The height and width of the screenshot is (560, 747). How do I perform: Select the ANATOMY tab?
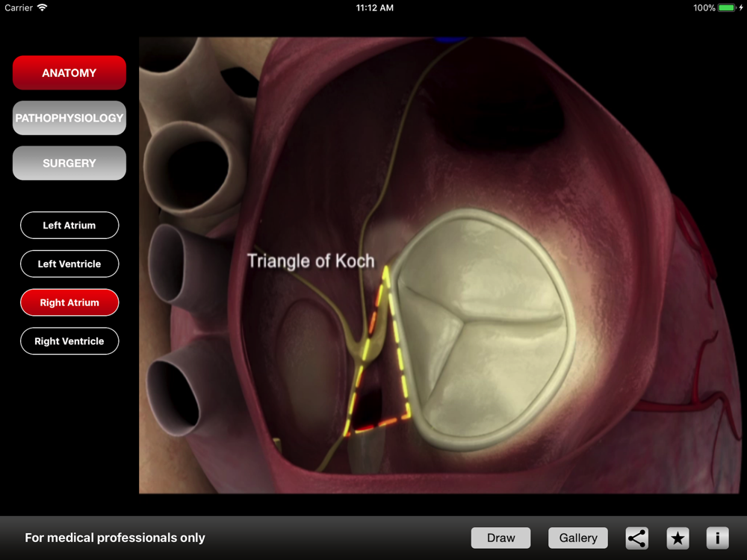click(x=69, y=73)
